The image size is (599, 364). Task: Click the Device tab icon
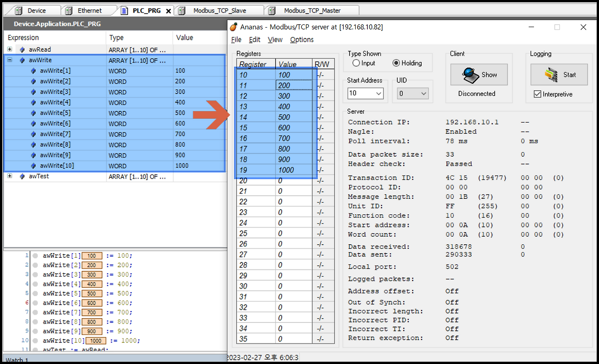pos(19,10)
